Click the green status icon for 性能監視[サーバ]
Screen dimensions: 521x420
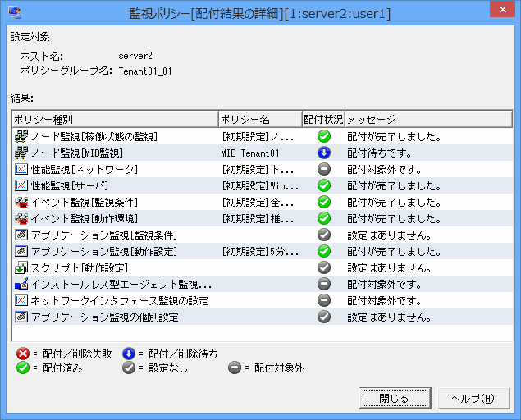(x=323, y=185)
